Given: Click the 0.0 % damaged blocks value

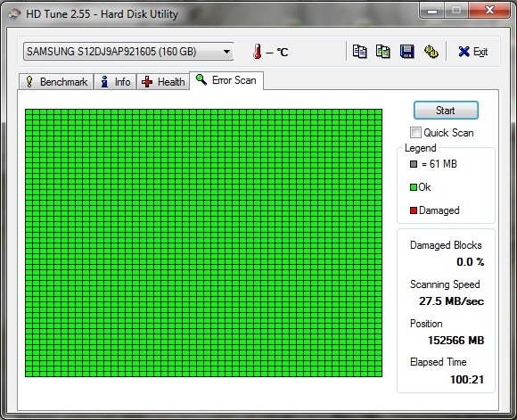Looking at the screenshot, I should tap(470, 262).
